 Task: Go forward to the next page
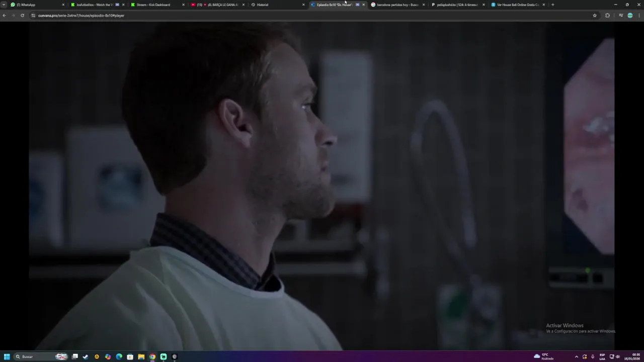click(x=13, y=16)
